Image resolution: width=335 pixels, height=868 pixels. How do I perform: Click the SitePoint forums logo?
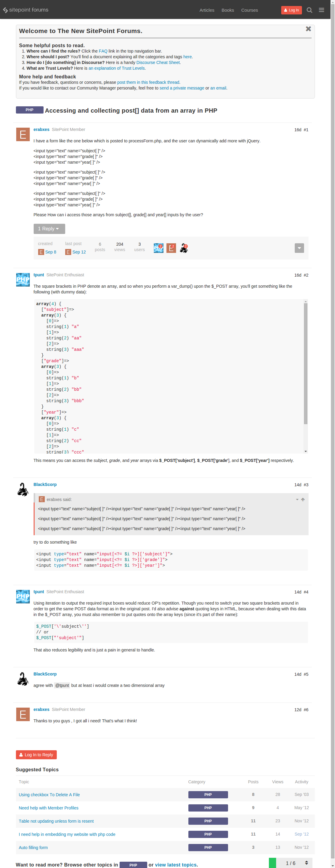coord(26,10)
